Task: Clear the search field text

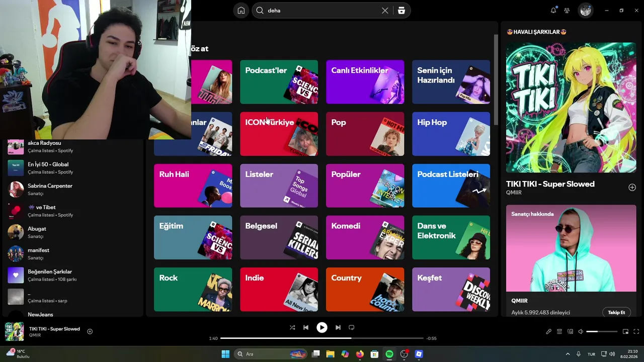Action: 385,11
